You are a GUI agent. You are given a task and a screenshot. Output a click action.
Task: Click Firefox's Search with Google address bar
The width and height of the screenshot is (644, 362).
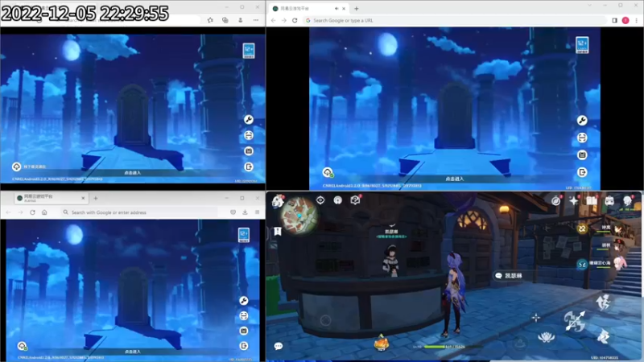138,212
